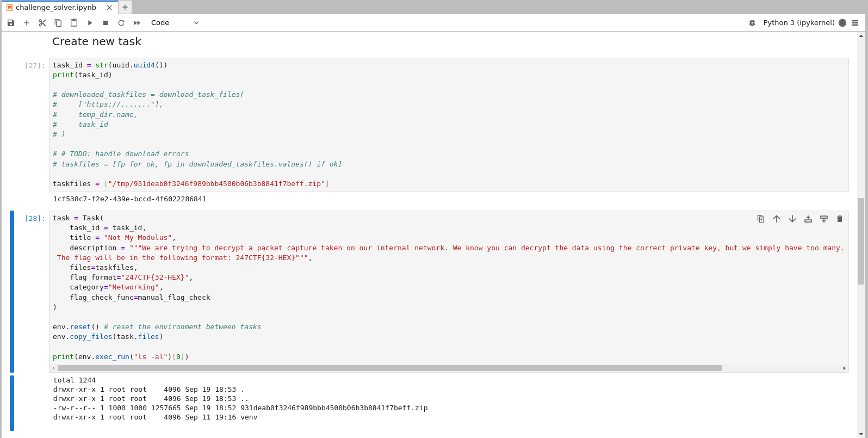Delete cell 28 with the trash icon

point(840,219)
